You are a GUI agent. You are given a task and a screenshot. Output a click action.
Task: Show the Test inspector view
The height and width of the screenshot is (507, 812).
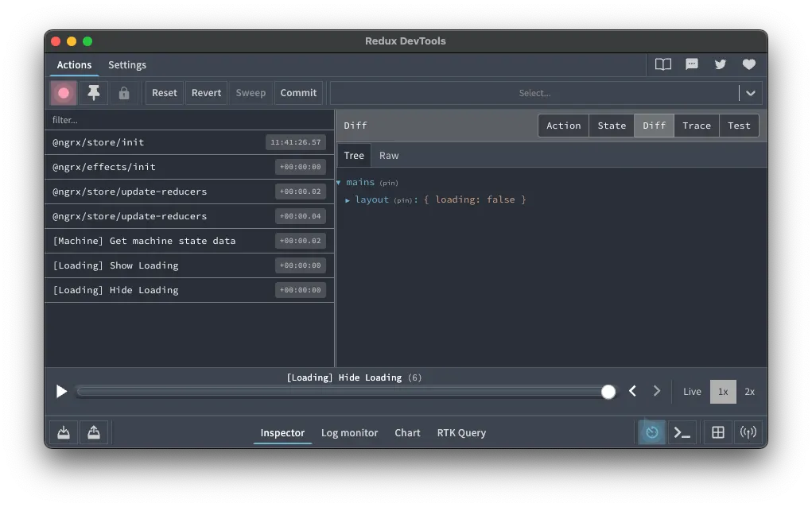[x=739, y=126]
